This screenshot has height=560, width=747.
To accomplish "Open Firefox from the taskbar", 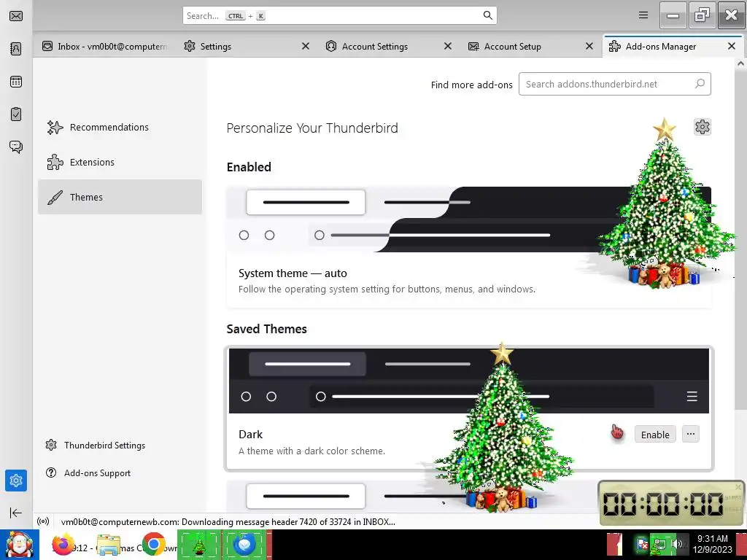I will 64,544.
